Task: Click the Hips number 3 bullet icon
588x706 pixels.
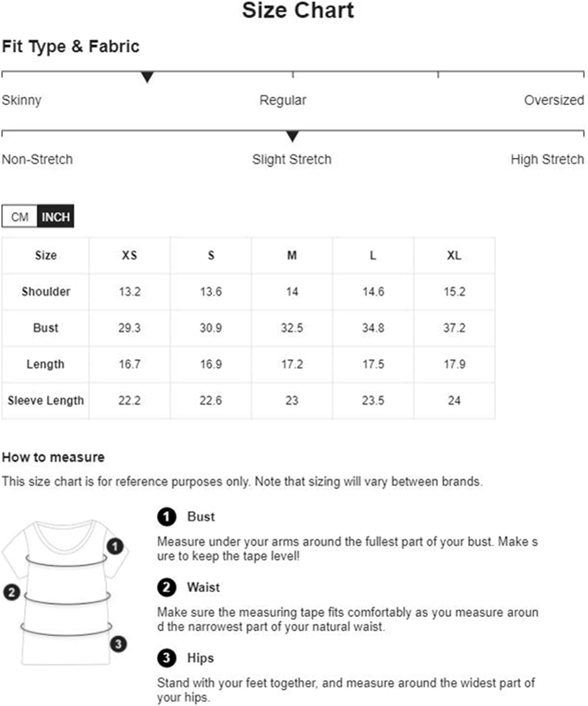Action: pos(166,658)
